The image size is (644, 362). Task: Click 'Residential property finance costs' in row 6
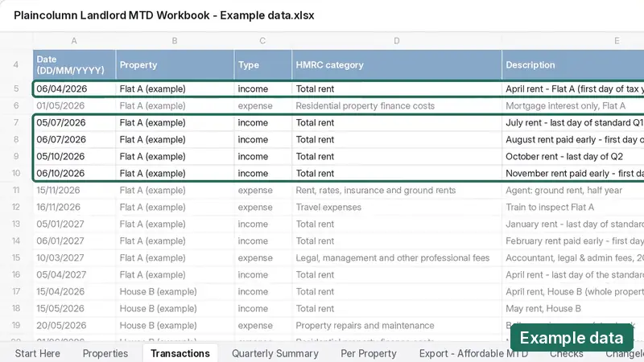397,105
